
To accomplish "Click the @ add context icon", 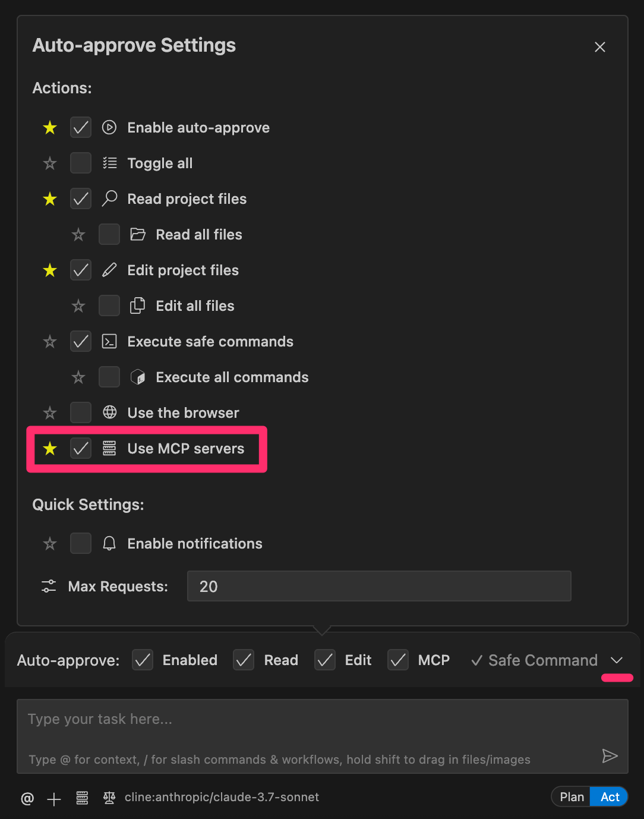I will tap(27, 798).
